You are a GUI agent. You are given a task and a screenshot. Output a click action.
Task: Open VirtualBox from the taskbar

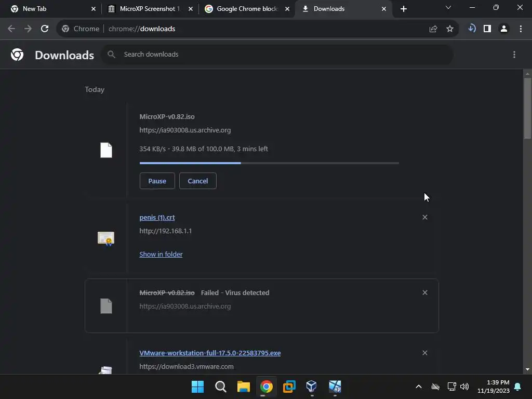(x=312, y=387)
